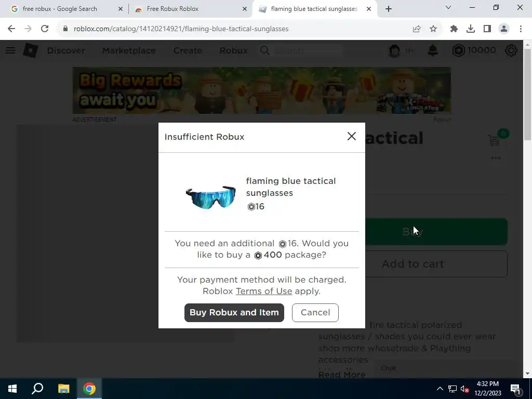Open the shopping cart icon
Image resolution: width=532 pixels, height=399 pixels.
494,140
